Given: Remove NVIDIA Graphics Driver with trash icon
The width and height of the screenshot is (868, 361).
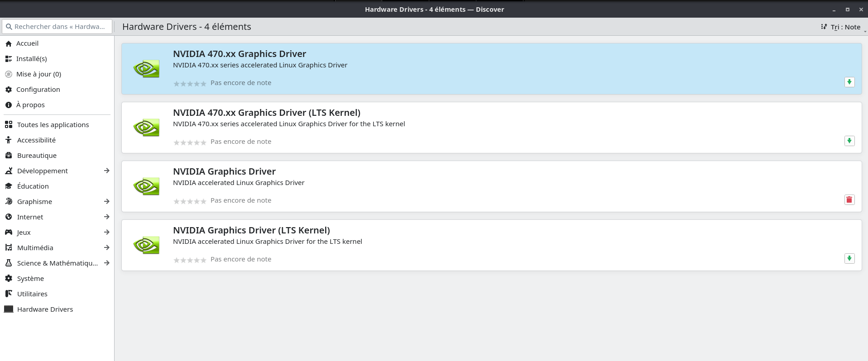Looking at the screenshot, I should point(849,200).
